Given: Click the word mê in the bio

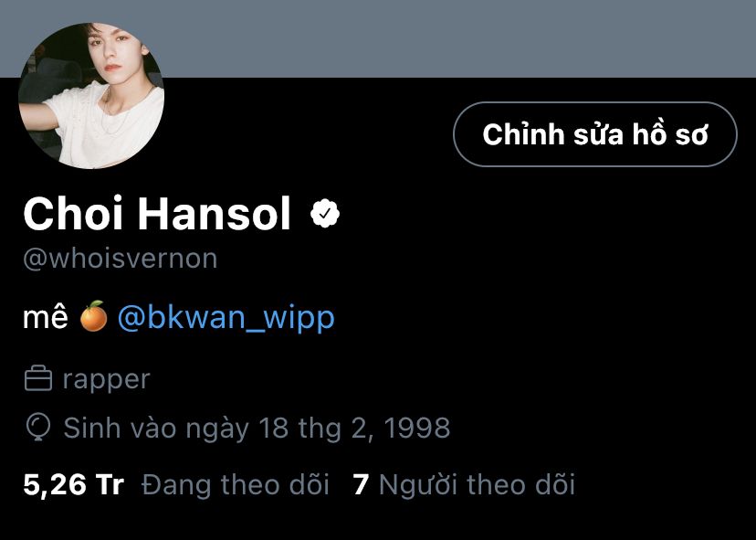Looking at the screenshot, I should tap(46, 316).
